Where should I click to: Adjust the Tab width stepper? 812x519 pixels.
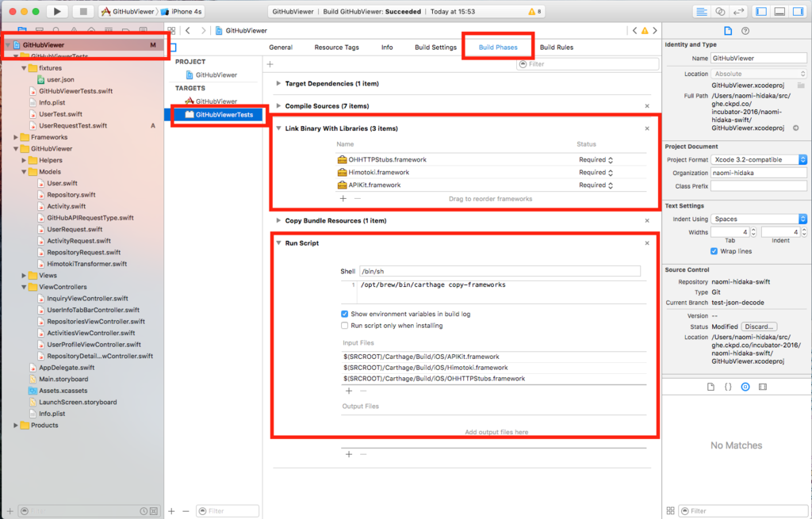(753, 232)
